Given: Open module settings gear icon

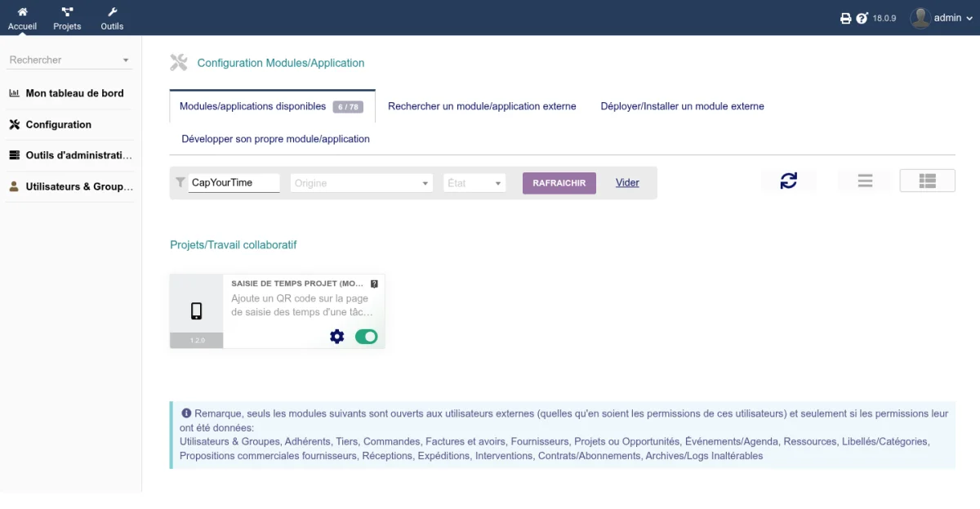Looking at the screenshot, I should click(336, 336).
